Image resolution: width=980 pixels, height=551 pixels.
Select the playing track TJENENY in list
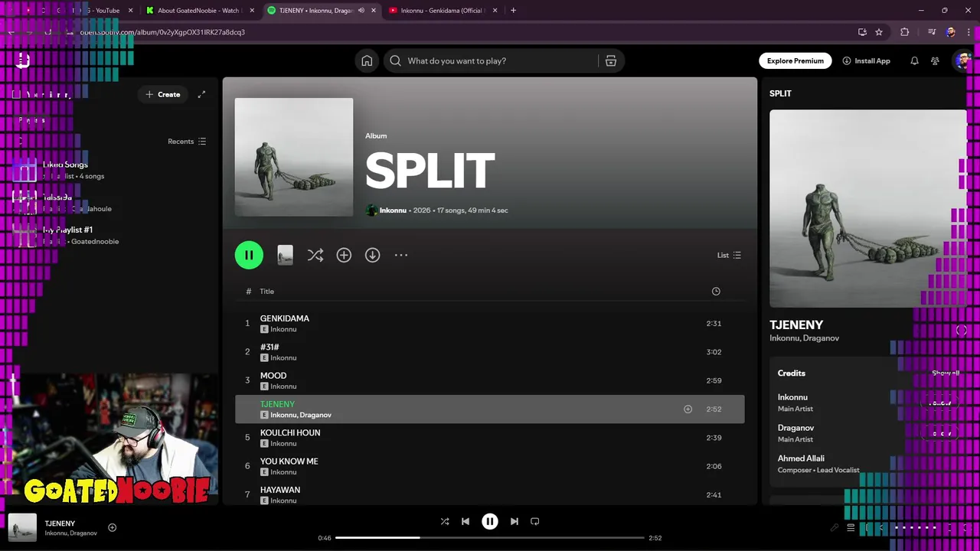coord(490,409)
